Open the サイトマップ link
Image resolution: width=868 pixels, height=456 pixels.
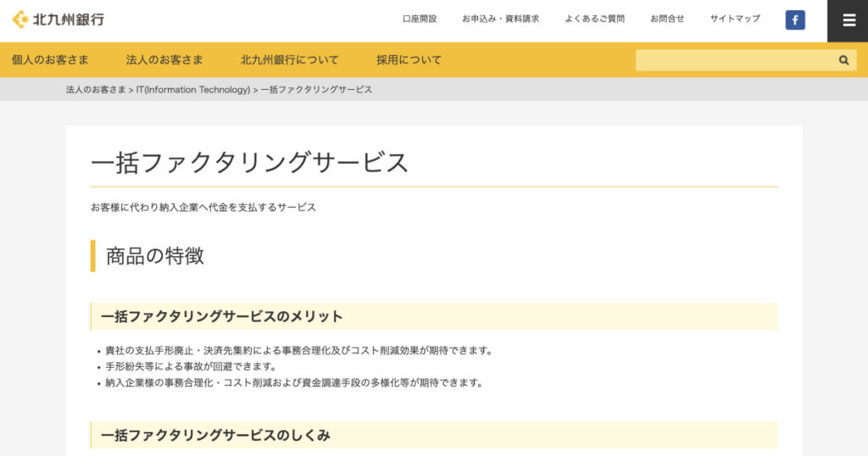(x=735, y=19)
